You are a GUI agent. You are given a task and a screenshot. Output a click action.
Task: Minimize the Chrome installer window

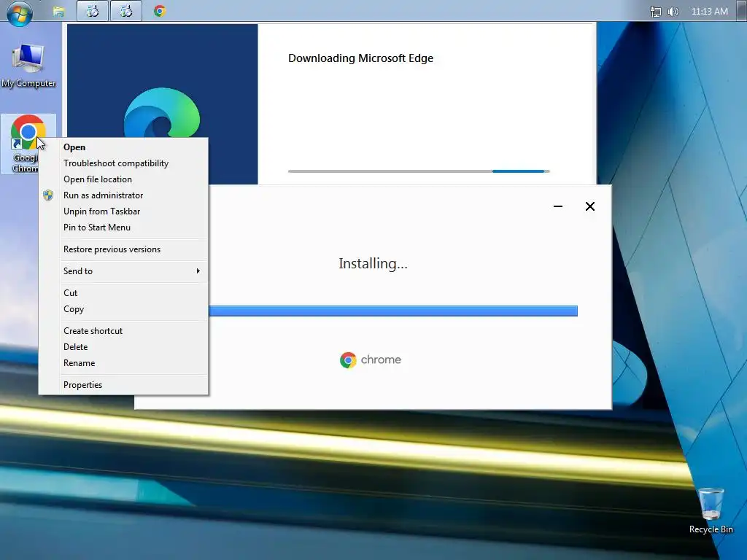coord(558,206)
